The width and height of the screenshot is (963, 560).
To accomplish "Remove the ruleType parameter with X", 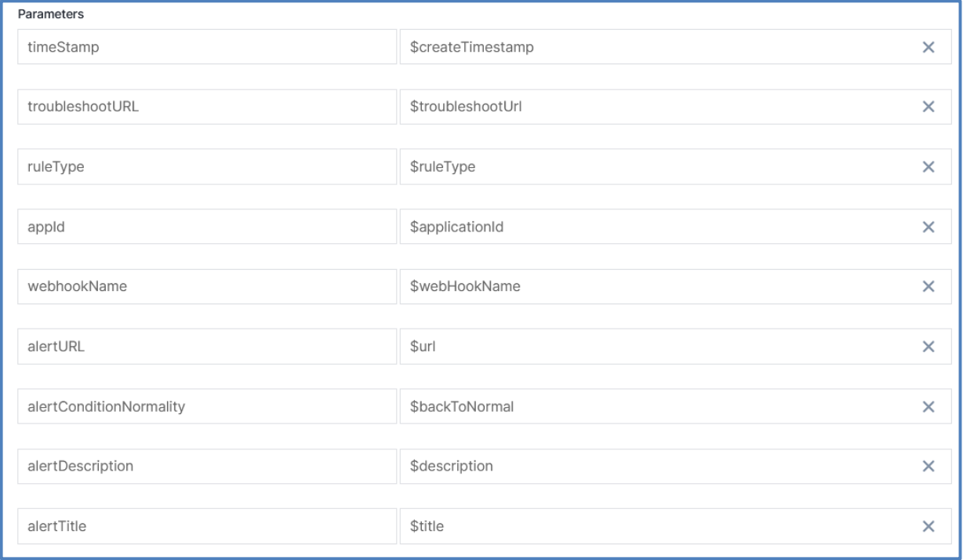I will pos(928,167).
